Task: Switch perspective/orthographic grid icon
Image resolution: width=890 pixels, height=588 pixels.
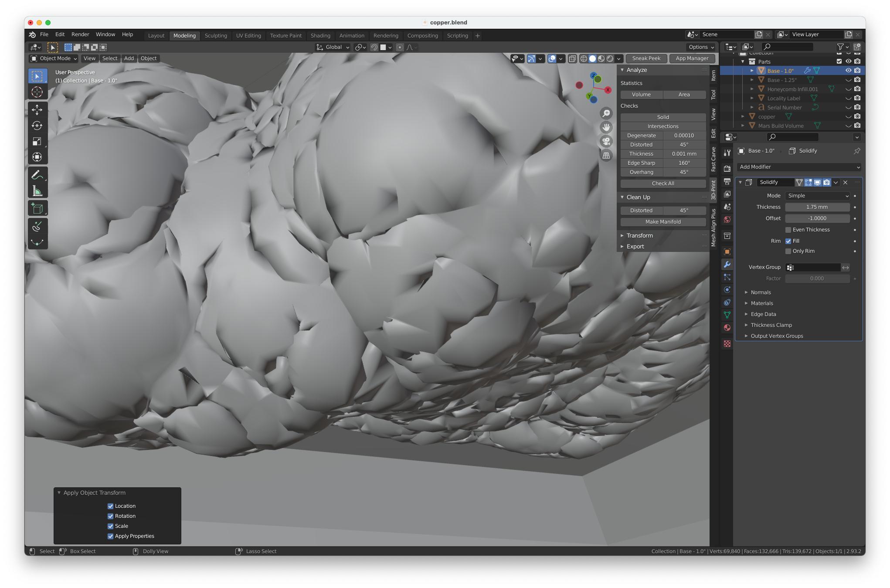Action: (x=606, y=155)
